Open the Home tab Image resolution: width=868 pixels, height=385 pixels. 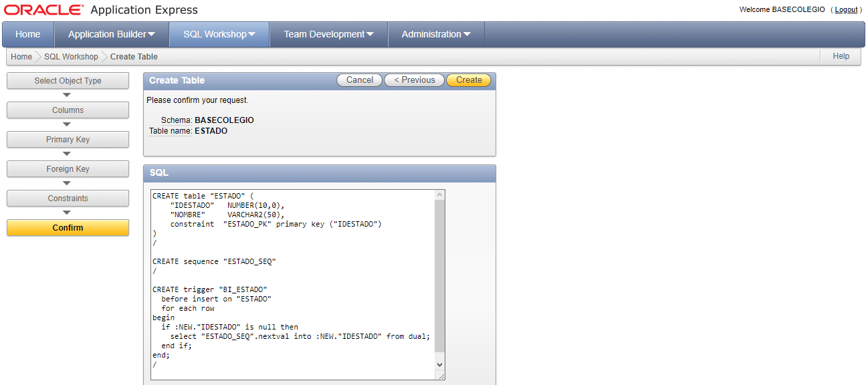[27, 34]
